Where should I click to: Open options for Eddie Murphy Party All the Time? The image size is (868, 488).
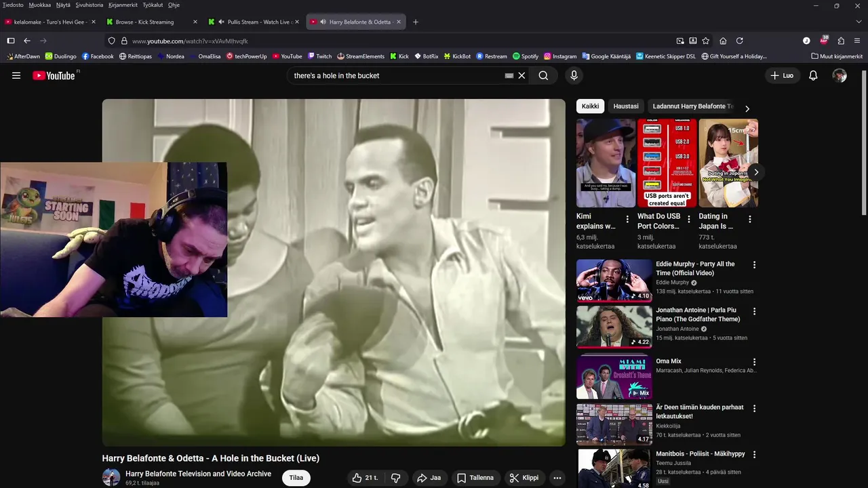click(x=754, y=265)
